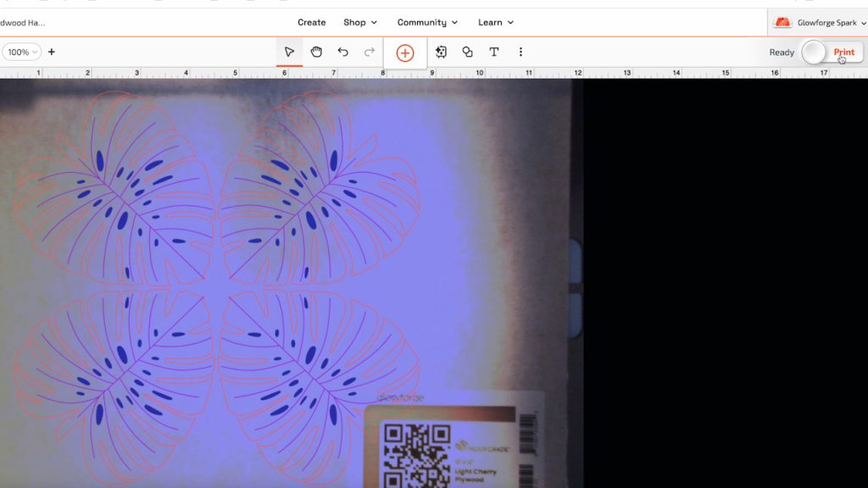Select the arrow pointer tool
The image size is (868, 488).
pos(289,52)
